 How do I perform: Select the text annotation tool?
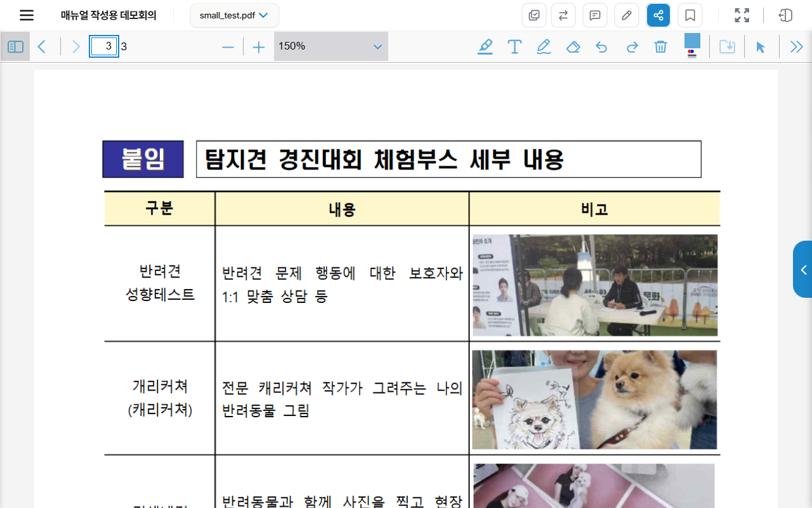pyautogui.click(x=514, y=46)
